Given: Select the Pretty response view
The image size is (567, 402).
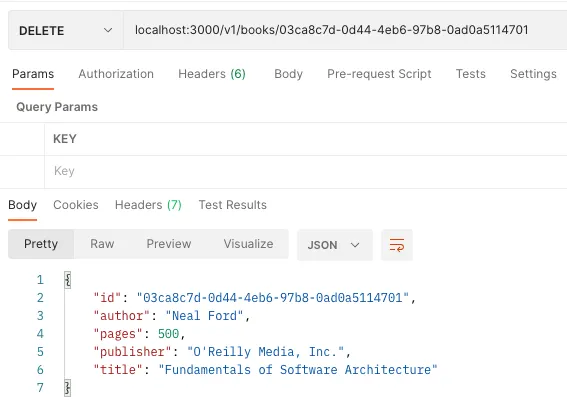Looking at the screenshot, I should click(x=41, y=244).
